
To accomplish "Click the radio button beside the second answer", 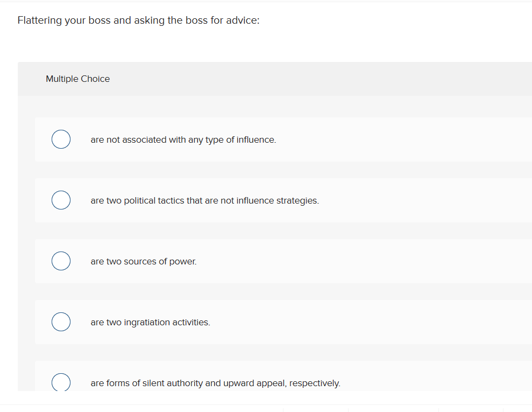I will point(61,200).
